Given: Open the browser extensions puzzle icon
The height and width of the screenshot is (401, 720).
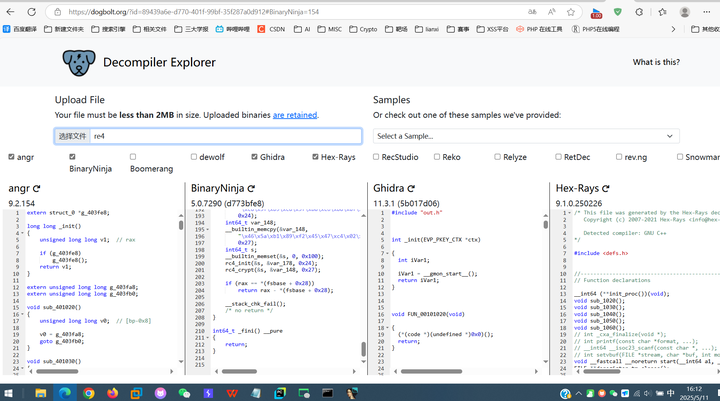Looking at the screenshot, I should pyautogui.click(x=639, y=12).
